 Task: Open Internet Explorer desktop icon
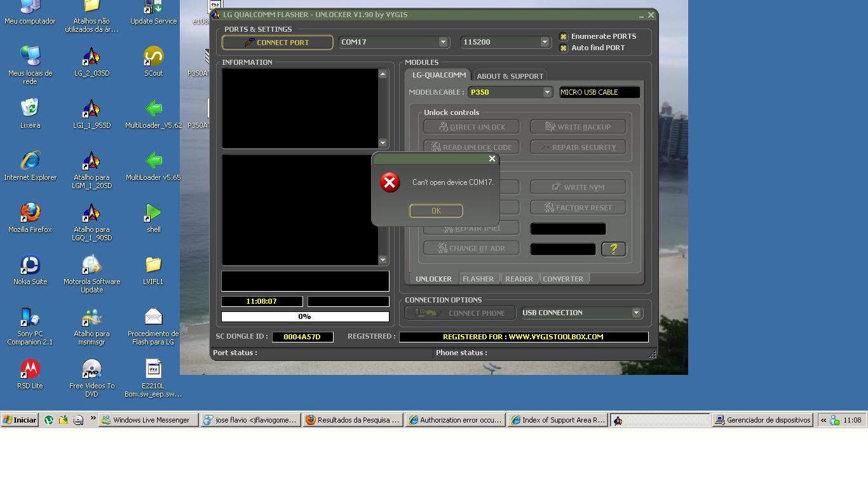point(30,165)
